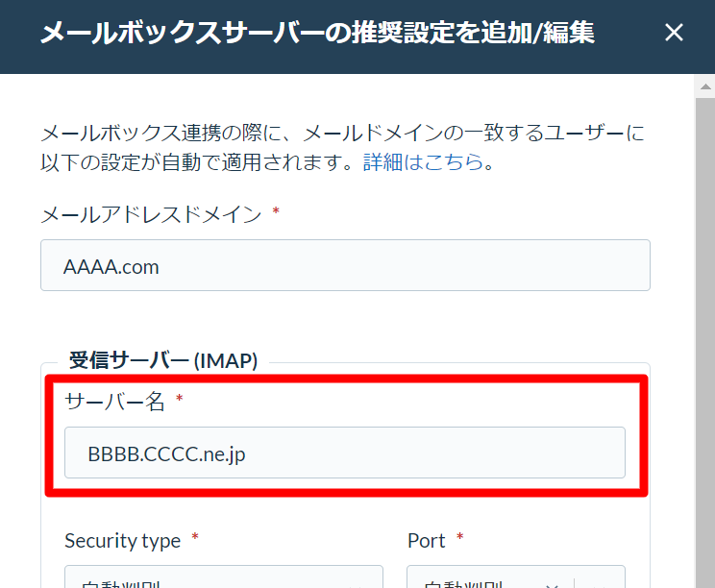Click the Security type label
The height and width of the screenshot is (588, 715).
point(123,541)
